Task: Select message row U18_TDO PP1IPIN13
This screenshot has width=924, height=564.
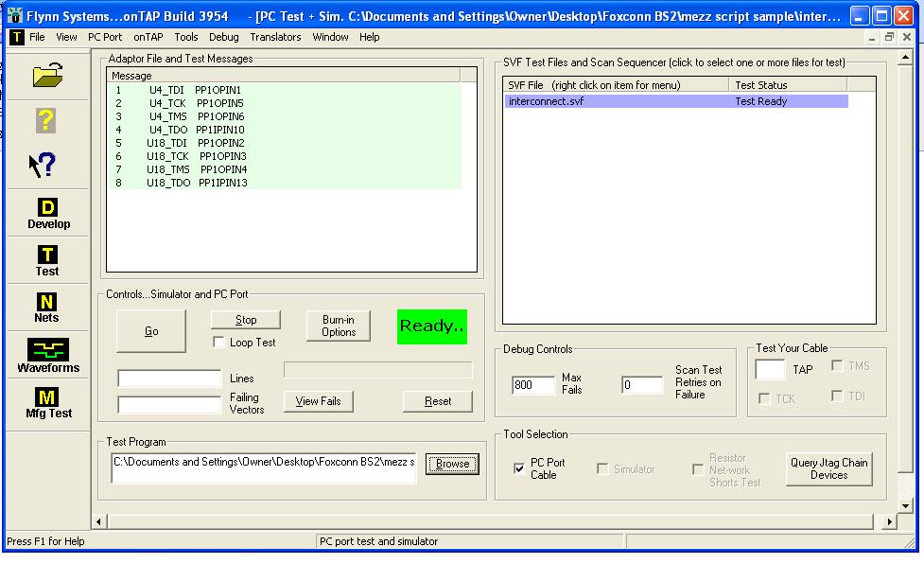Action: tap(284, 183)
